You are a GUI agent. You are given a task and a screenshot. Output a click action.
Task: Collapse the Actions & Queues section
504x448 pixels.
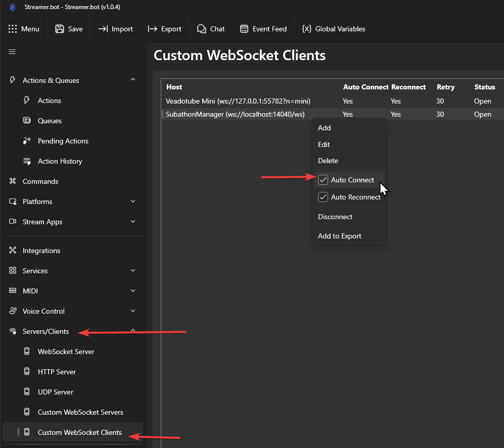(x=133, y=80)
